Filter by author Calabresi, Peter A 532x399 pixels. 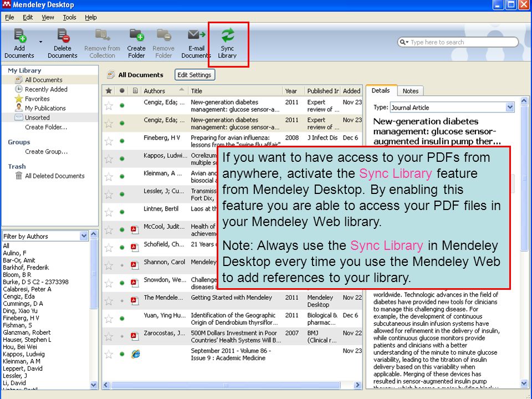(27, 289)
